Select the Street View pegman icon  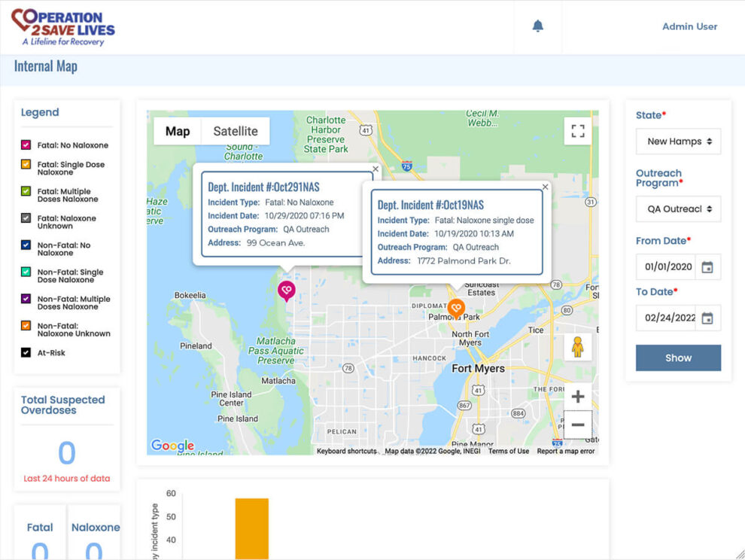coord(577,347)
